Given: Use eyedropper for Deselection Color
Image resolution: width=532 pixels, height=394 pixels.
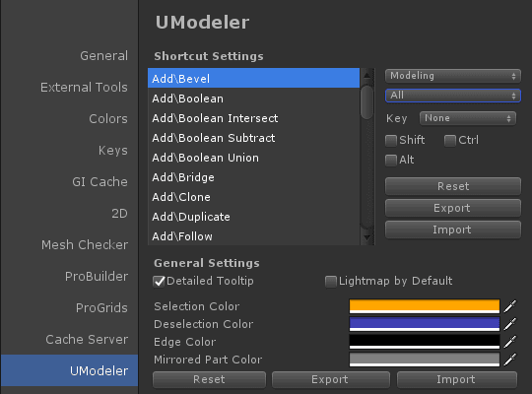Looking at the screenshot, I should [x=510, y=324].
